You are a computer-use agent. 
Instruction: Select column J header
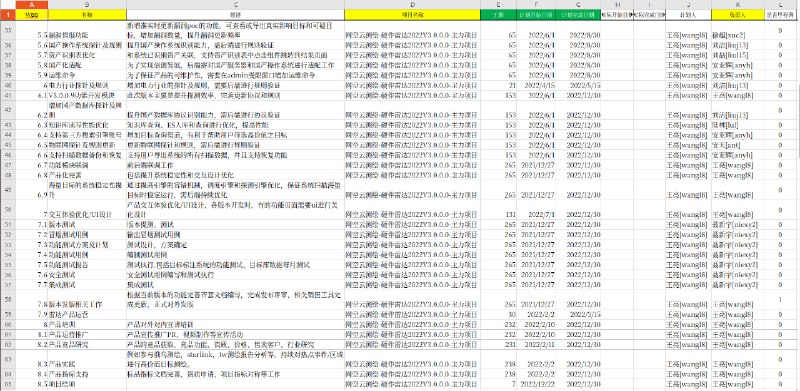689,5
